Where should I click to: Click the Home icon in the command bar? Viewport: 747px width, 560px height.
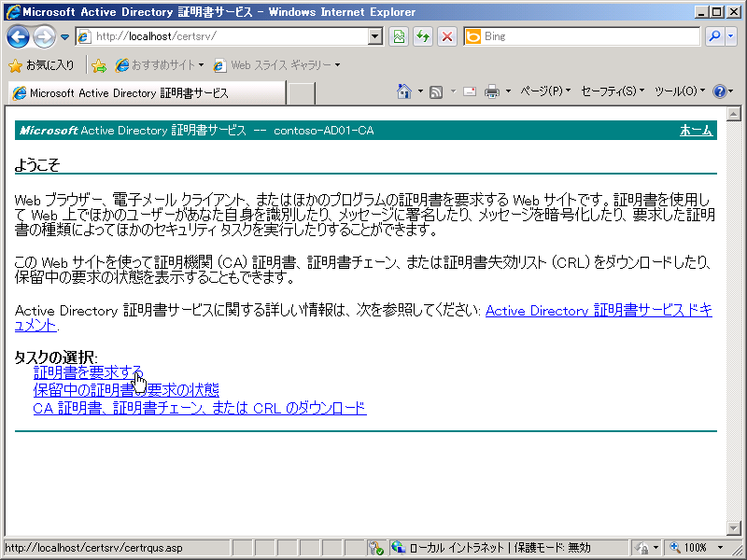pyautogui.click(x=404, y=91)
